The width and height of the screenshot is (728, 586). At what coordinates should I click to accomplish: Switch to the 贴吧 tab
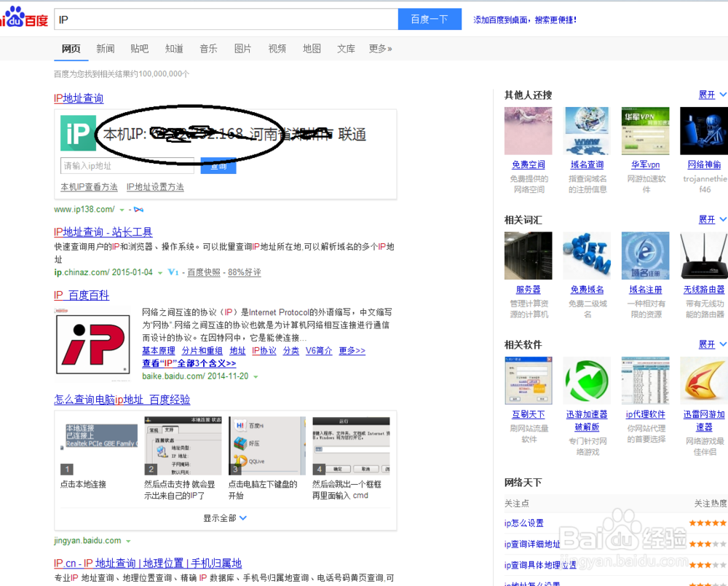[x=139, y=48]
